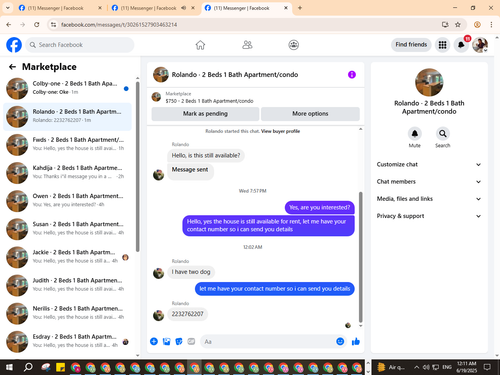Screen dimensions: 500x375
Task: Click the chat messages scrollbar
Action: pyautogui.click(x=360, y=257)
